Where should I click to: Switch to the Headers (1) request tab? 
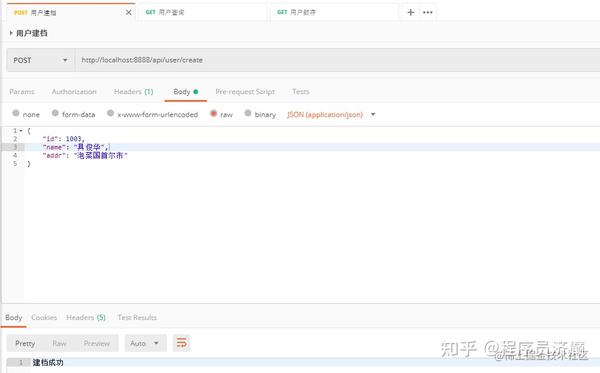(134, 92)
